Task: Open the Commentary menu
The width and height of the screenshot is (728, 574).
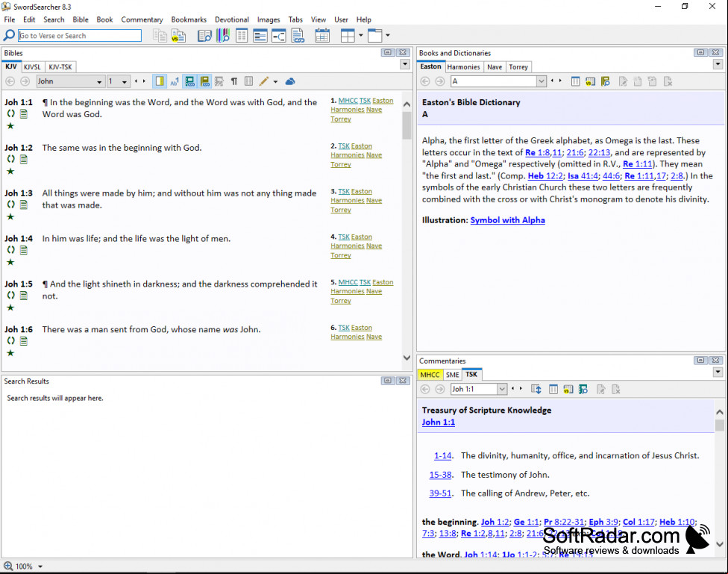Action: click(142, 19)
